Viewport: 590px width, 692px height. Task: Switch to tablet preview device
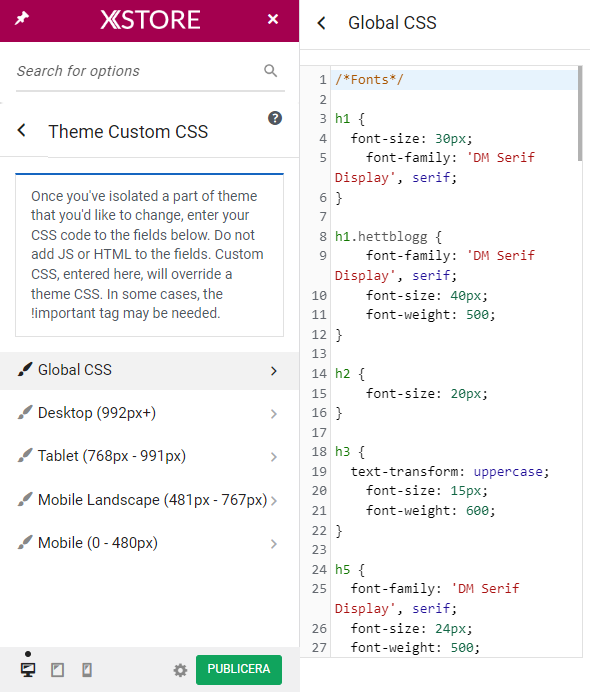point(57,669)
